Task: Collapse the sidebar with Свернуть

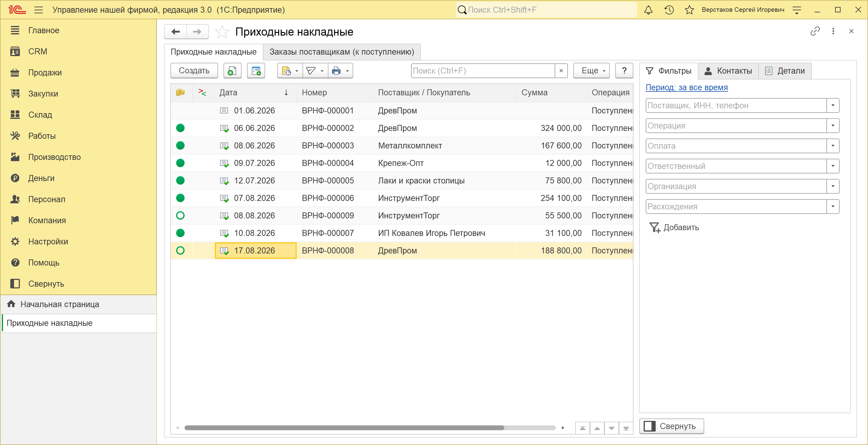Action: (46, 284)
